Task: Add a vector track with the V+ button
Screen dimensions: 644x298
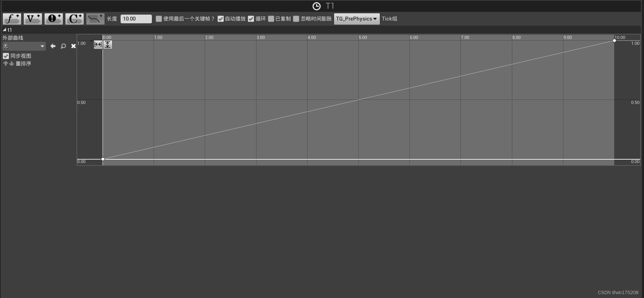Action: (x=33, y=19)
